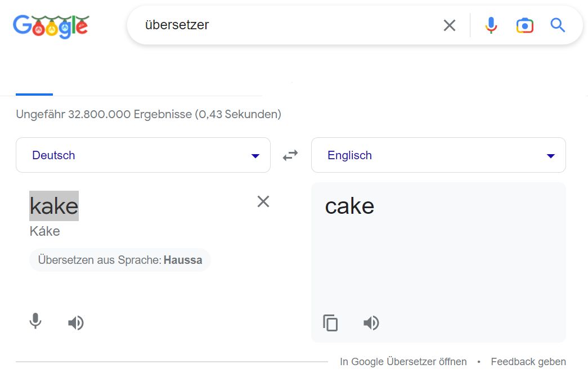Open the Deutsch source language dropdown
This screenshot has height=382, width=588.
143,155
